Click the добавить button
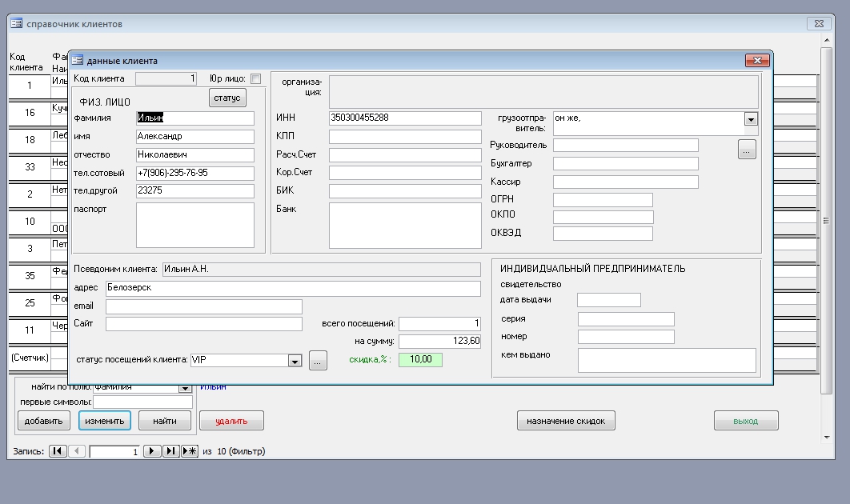This screenshot has width=850, height=504. point(44,421)
